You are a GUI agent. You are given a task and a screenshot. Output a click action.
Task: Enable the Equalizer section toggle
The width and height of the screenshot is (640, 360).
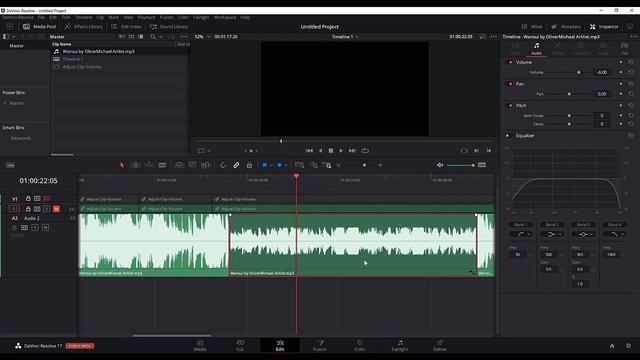tap(508, 136)
